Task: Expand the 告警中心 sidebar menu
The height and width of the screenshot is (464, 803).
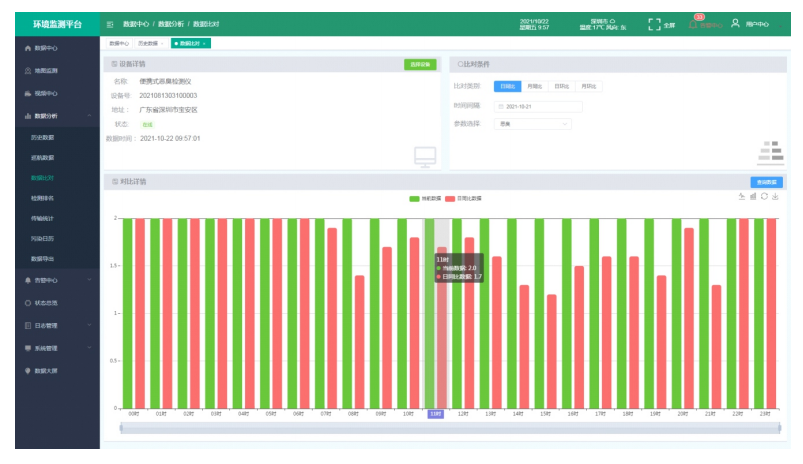Action: (46, 280)
